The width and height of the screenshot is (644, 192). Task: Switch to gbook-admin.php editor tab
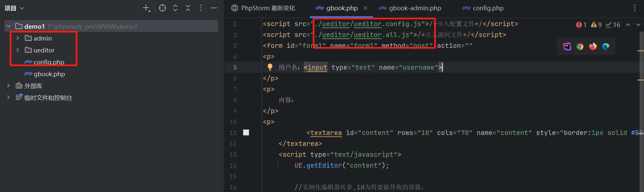click(410, 8)
